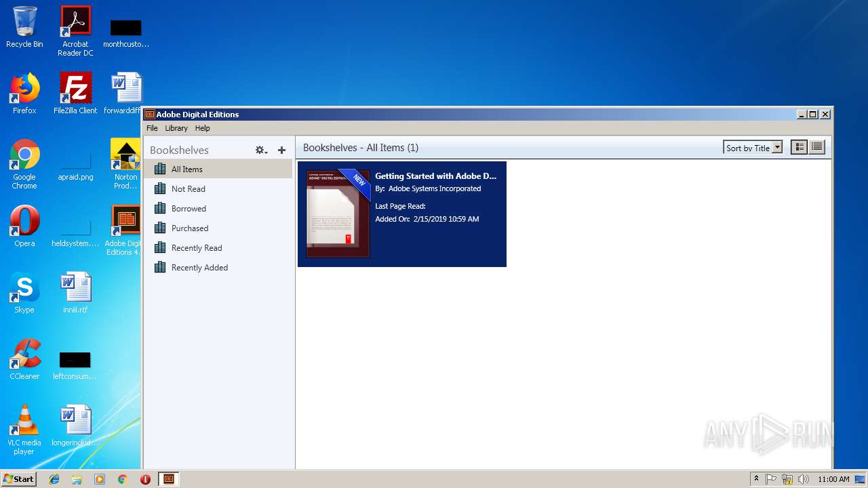Close the Adobe Digital Editions window
Screen dimensions: 868x488
(825, 114)
